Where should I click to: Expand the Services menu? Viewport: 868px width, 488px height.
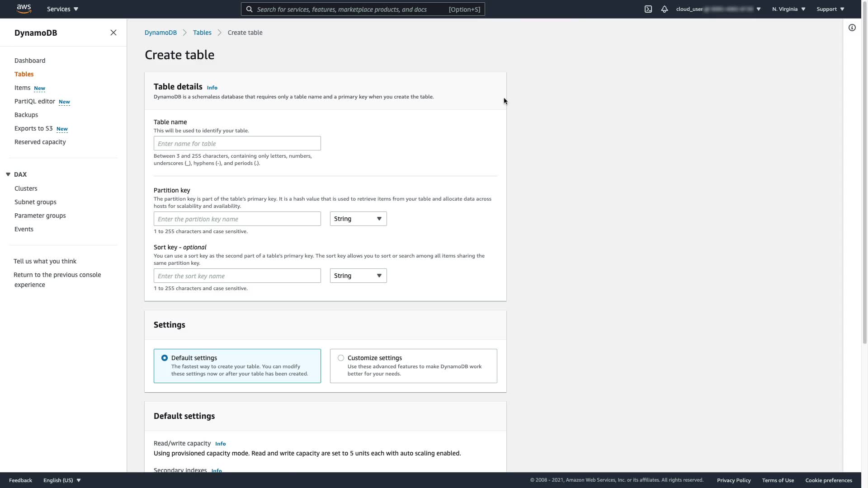[62, 9]
